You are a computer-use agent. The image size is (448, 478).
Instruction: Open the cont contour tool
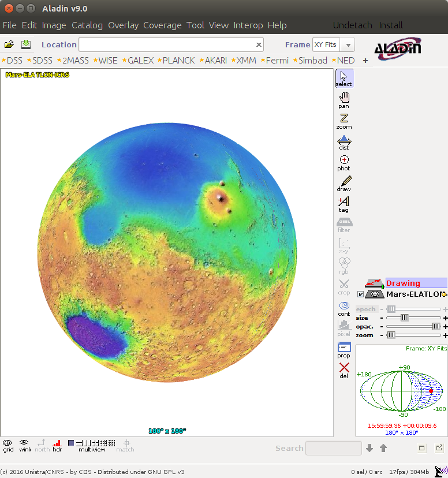click(x=344, y=309)
